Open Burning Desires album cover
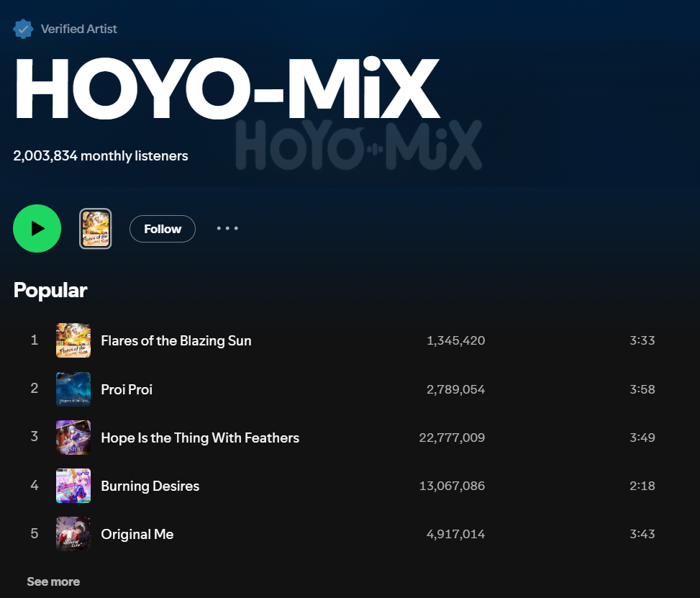Screen dimensions: 700x598 (x=73, y=486)
